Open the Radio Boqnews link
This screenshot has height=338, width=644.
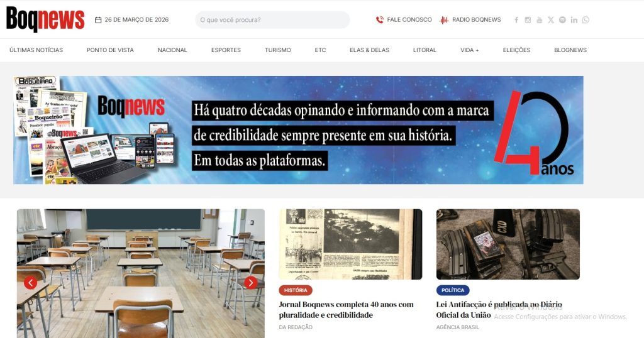click(477, 19)
